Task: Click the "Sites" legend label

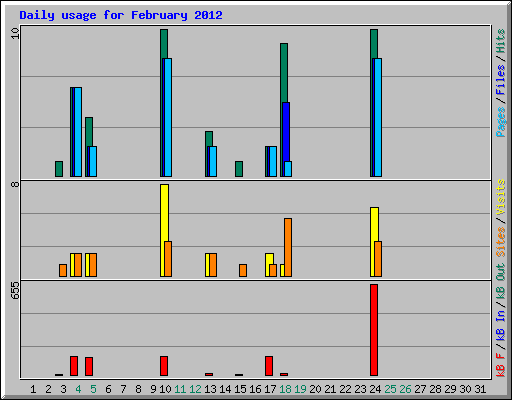Action: pos(500,242)
